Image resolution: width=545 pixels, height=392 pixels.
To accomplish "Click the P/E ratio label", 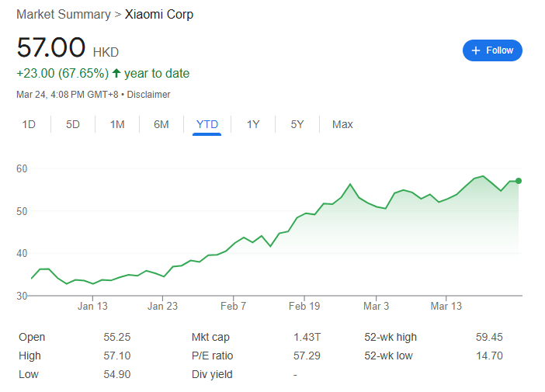I will point(213,356).
